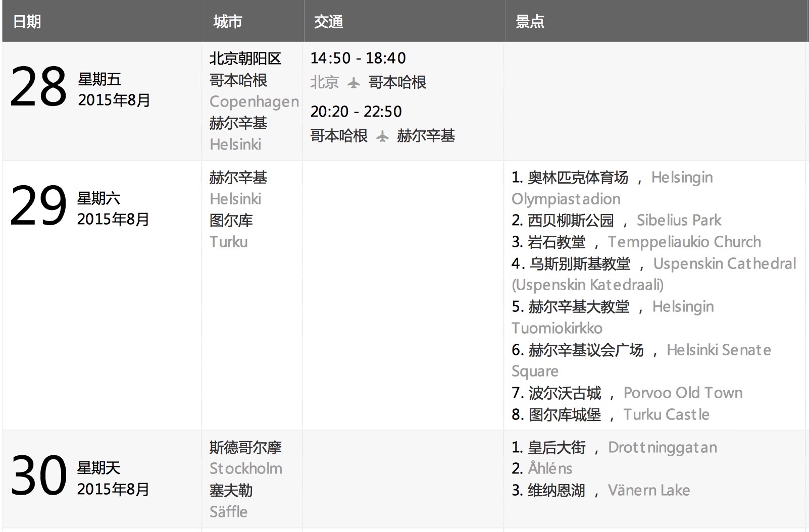Click Porvoo Old Town
The height and width of the screenshot is (532, 809).
683,393
